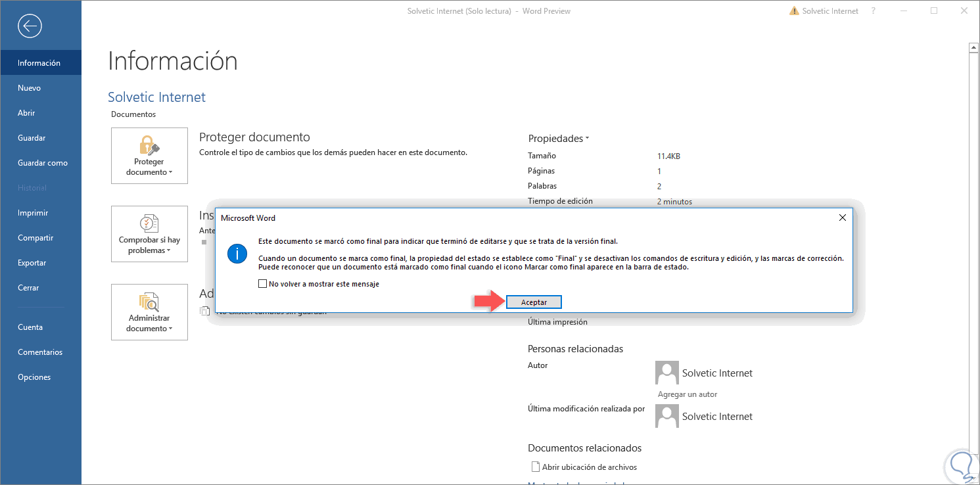Click the 'Solvetic Internet' document title heading

(156, 97)
